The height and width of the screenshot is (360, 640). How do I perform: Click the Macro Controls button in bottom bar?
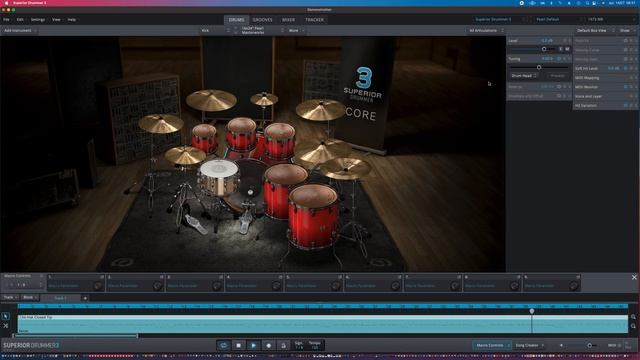492,345
